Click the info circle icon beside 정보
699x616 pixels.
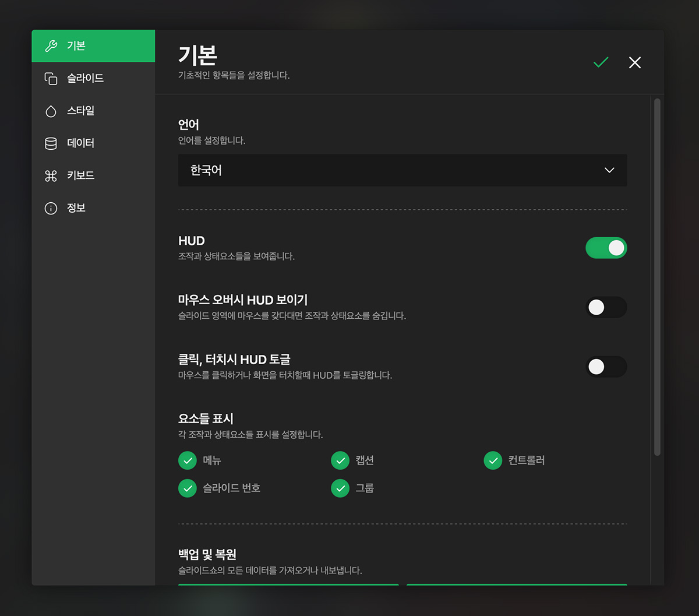point(51,209)
